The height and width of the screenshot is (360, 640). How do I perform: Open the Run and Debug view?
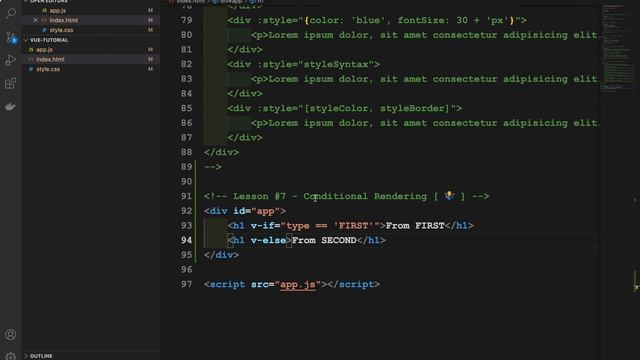(x=11, y=60)
